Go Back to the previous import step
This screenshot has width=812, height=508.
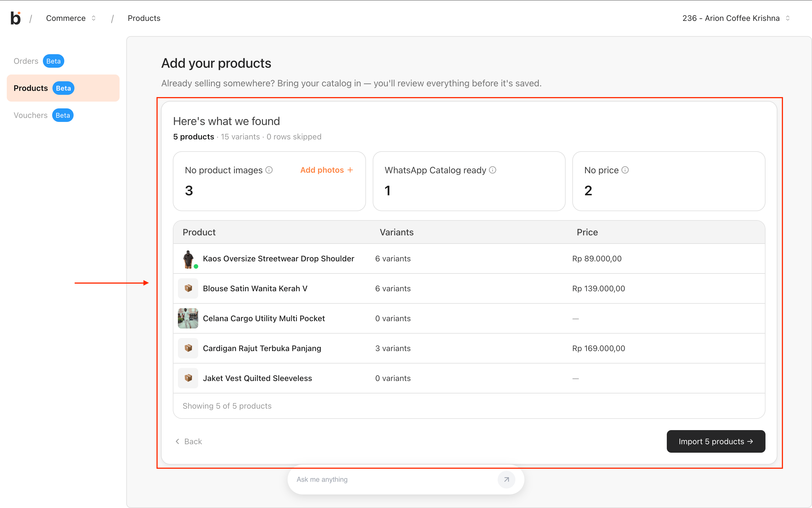coord(189,441)
